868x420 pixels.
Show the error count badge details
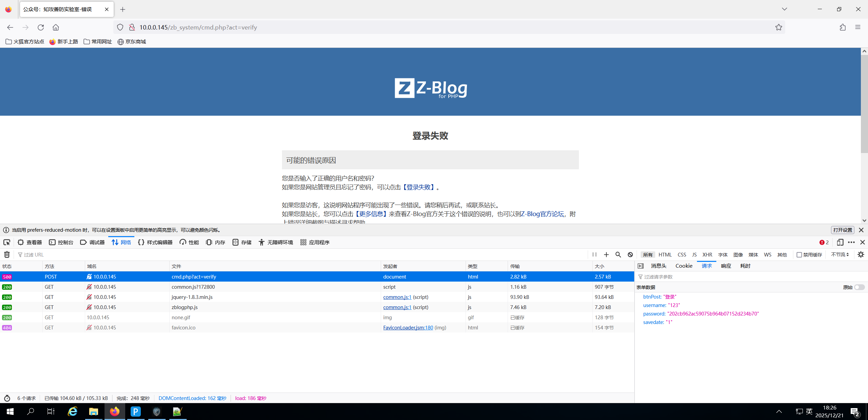(x=824, y=242)
